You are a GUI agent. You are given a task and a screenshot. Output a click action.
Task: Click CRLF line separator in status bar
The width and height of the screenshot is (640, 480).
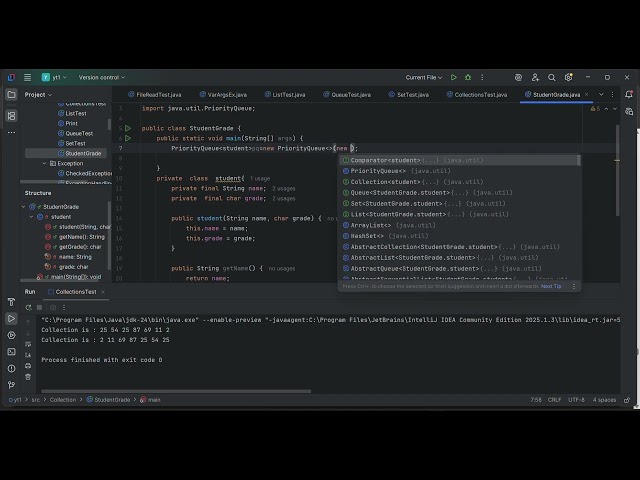(554, 400)
